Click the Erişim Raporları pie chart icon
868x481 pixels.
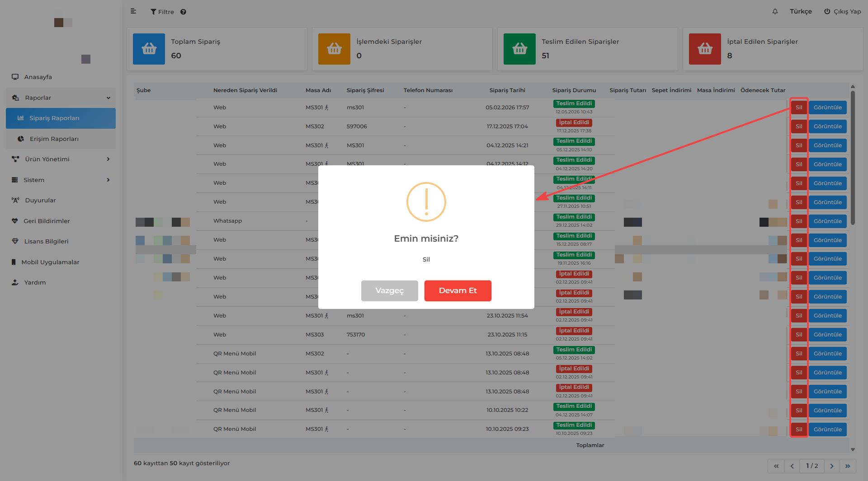click(21, 139)
